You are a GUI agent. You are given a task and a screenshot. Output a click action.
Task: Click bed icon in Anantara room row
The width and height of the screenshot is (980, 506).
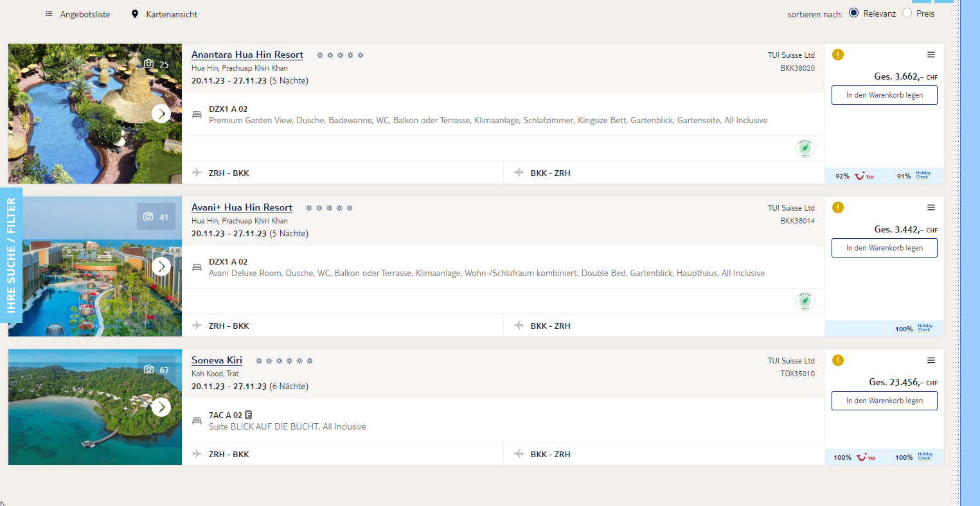[x=197, y=115]
